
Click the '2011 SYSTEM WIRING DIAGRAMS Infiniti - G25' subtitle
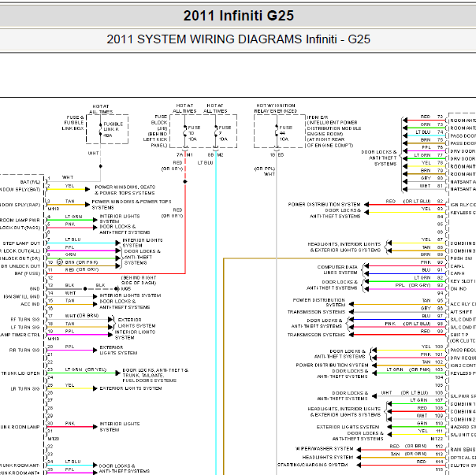238,39
